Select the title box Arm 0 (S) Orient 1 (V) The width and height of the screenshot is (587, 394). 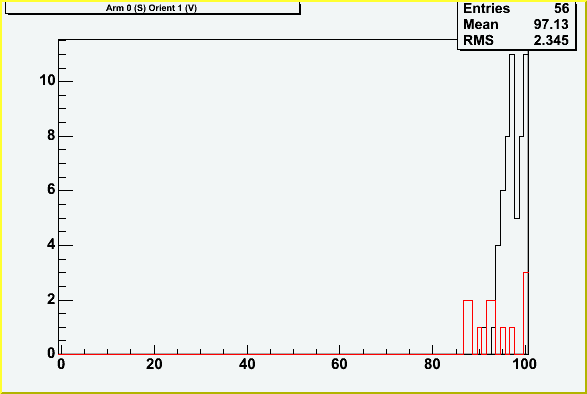point(153,8)
